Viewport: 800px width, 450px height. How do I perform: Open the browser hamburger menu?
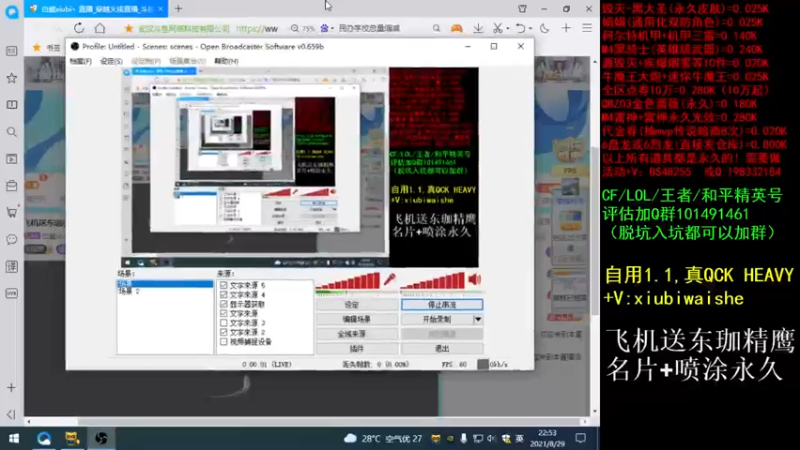click(587, 29)
